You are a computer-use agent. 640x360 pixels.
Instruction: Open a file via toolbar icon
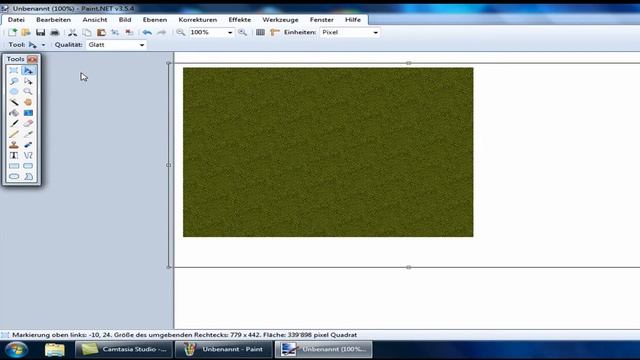point(26,32)
